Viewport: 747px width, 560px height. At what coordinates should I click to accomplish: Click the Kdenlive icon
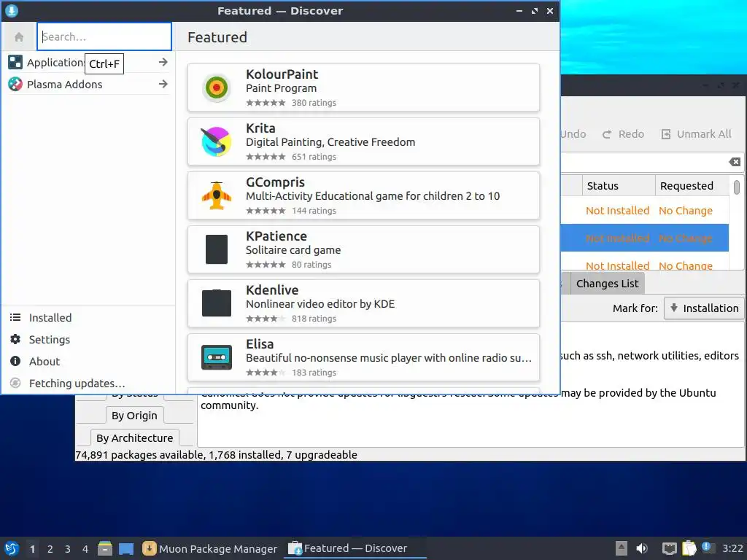tap(216, 303)
